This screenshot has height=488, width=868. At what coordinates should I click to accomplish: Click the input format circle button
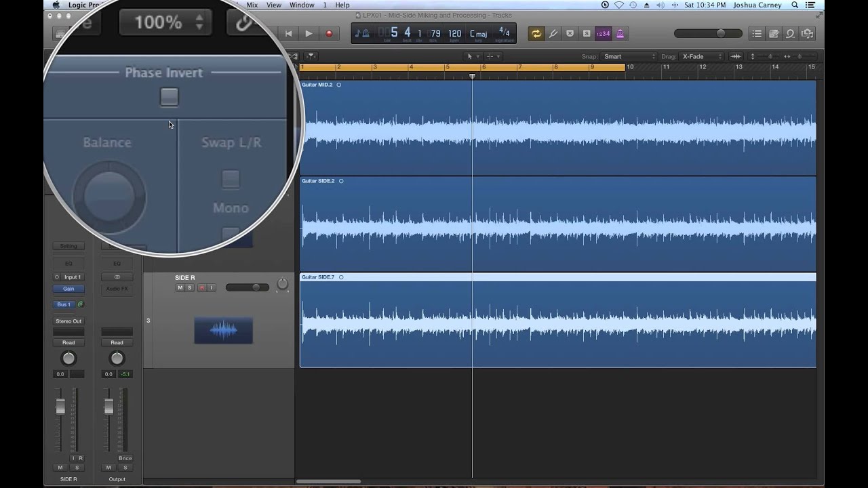[57, 277]
